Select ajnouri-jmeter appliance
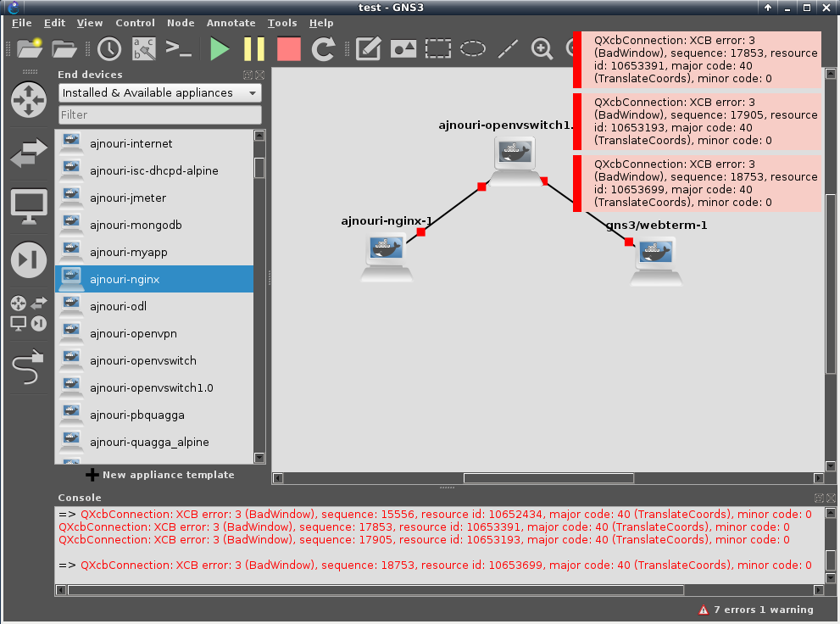Viewport: 840px width, 624px height. pos(154,198)
